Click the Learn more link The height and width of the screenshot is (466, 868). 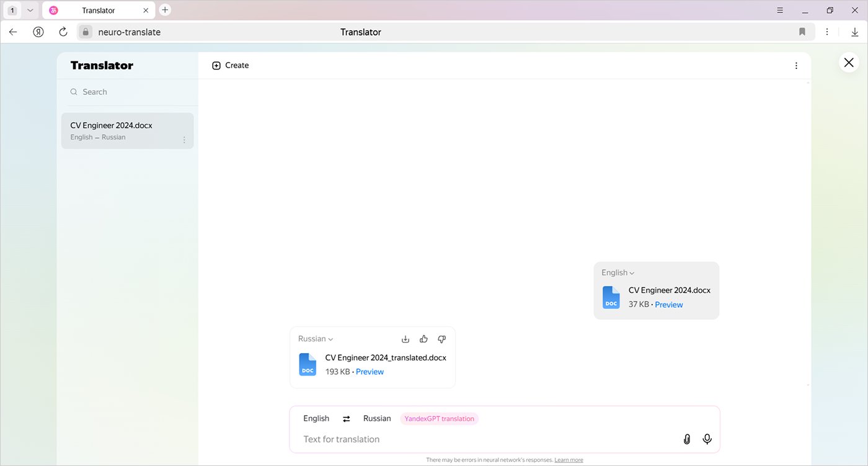pos(569,460)
